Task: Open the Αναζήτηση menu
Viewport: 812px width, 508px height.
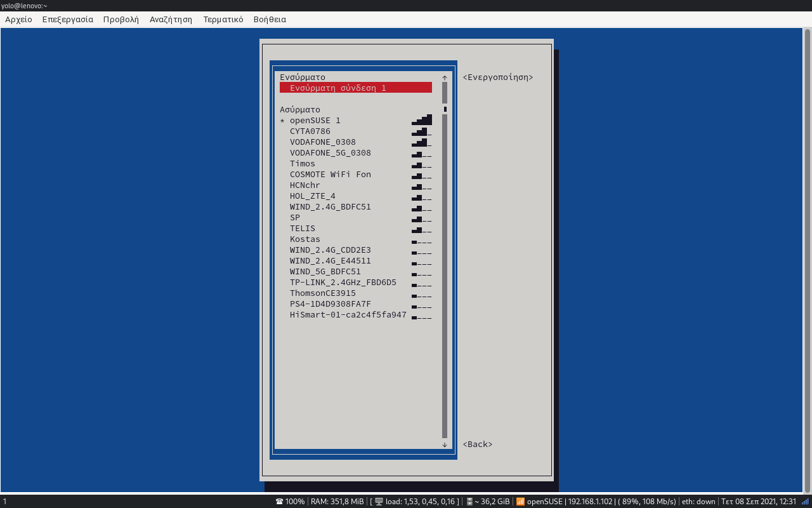Action: coord(171,19)
